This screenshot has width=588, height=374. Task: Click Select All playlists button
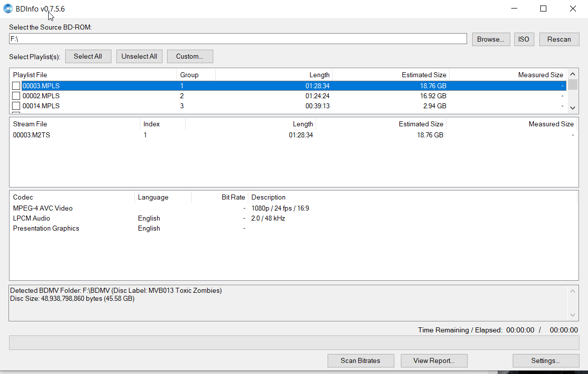(88, 57)
